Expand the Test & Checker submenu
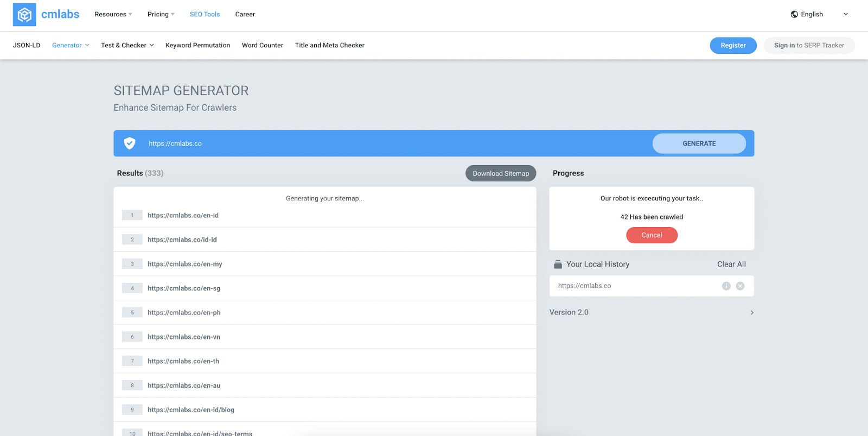Screen dimensions: 868x436 (x=127, y=46)
